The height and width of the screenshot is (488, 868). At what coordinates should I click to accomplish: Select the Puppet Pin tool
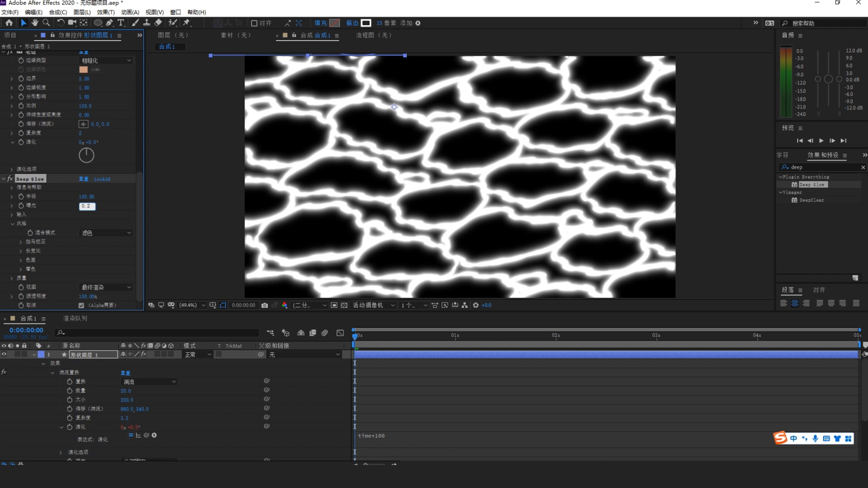(186, 23)
